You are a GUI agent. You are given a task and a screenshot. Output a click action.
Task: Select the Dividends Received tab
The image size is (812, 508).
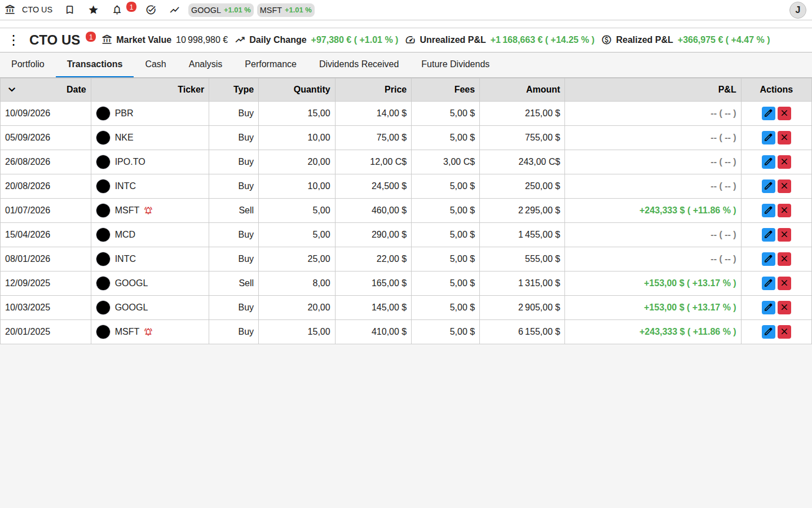[359, 64]
